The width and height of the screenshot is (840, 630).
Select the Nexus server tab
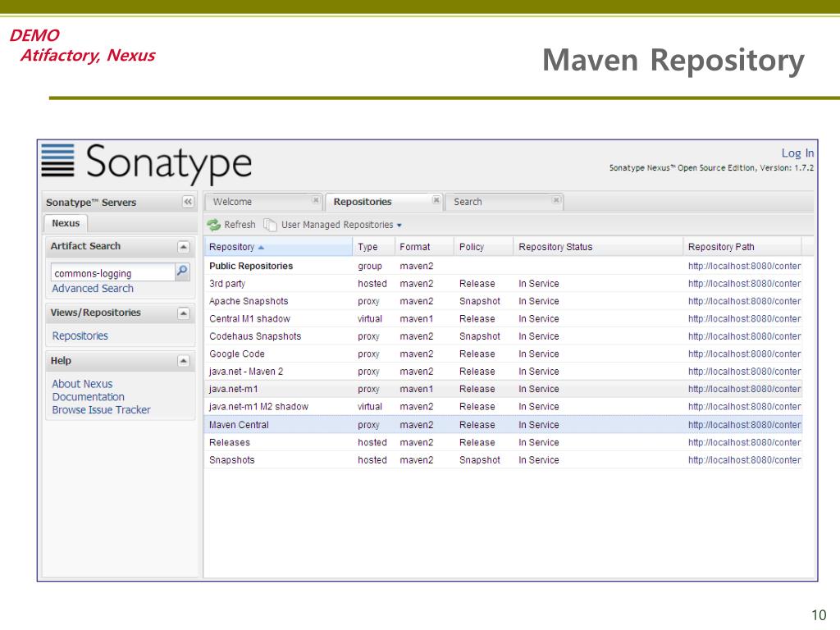tap(66, 223)
